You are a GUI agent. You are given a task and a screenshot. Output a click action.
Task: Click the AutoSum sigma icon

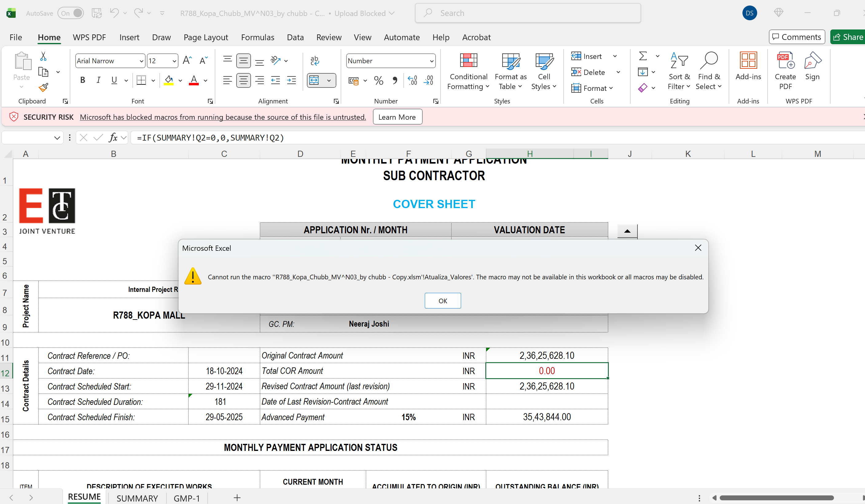pyautogui.click(x=643, y=56)
